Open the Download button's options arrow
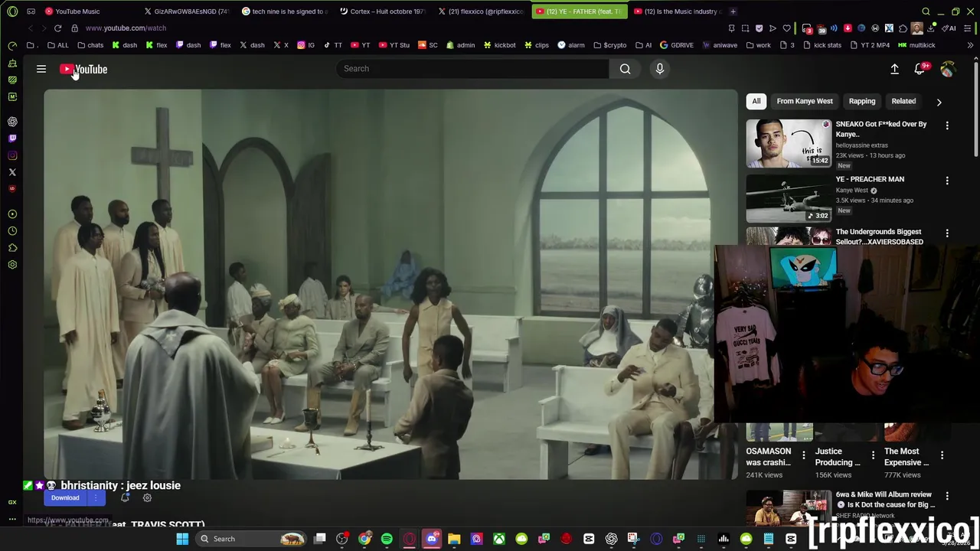The width and height of the screenshot is (980, 551). (96, 498)
